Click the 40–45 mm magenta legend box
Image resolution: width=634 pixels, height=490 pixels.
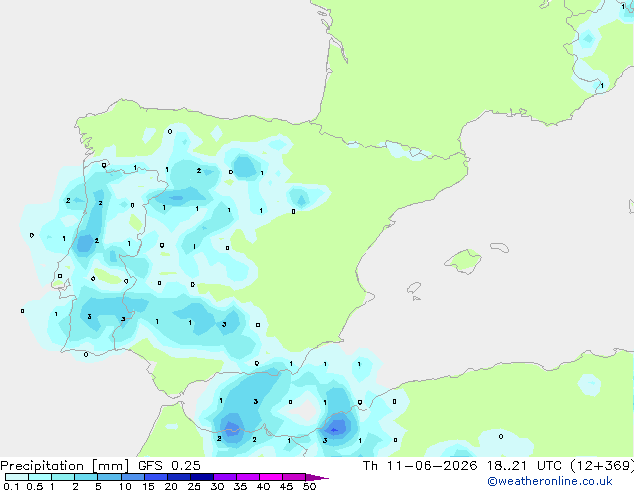click(271, 477)
